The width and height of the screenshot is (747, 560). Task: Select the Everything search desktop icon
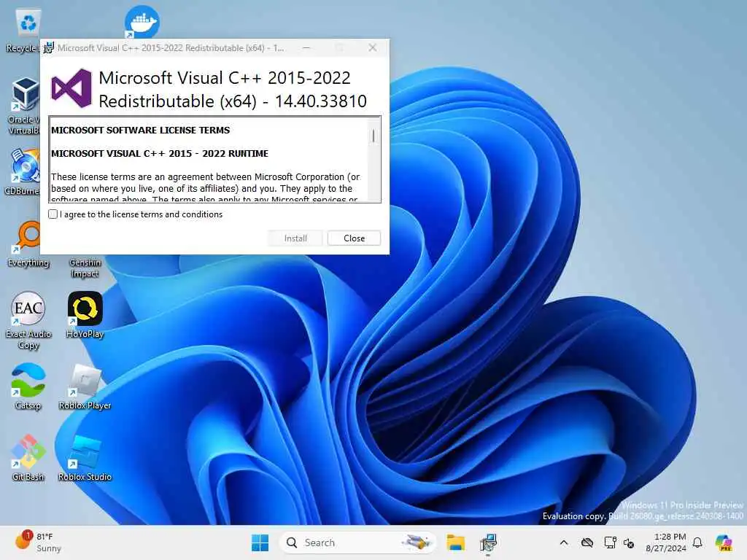coord(28,244)
